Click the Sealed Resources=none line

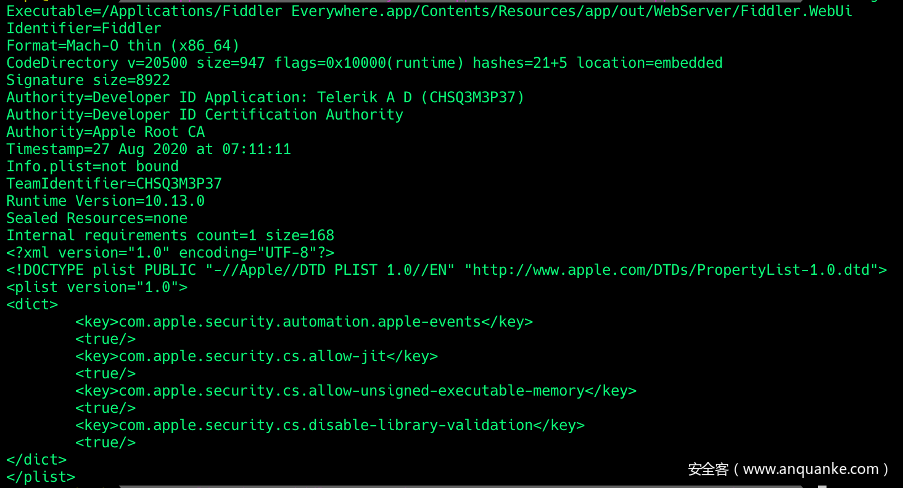pos(97,218)
